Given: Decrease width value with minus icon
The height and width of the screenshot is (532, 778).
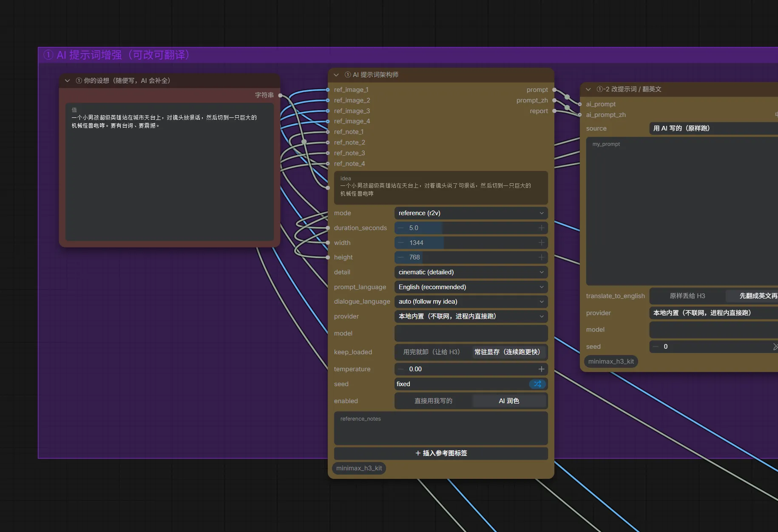Looking at the screenshot, I should pos(401,243).
